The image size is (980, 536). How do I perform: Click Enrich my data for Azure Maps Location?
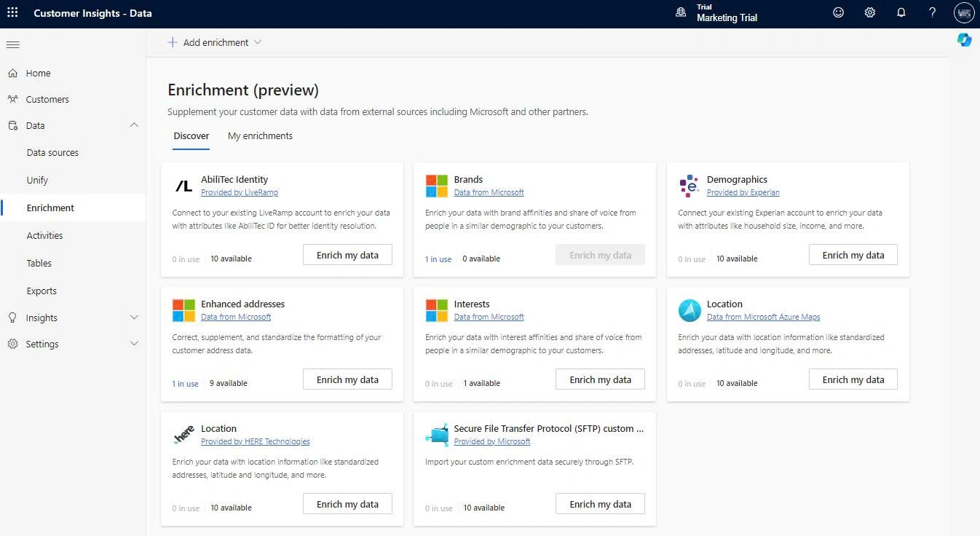pyautogui.click(x=853, y=379)
